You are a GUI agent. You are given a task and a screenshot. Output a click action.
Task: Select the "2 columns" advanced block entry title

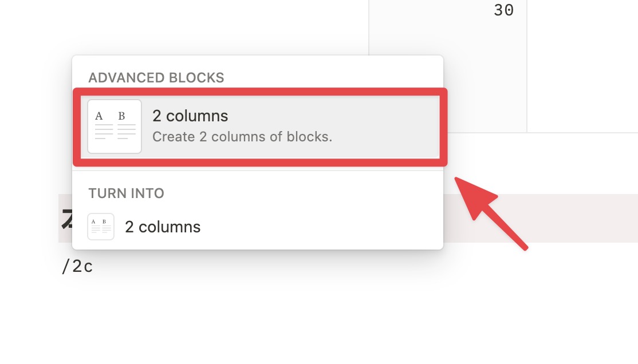coord(190,116)
